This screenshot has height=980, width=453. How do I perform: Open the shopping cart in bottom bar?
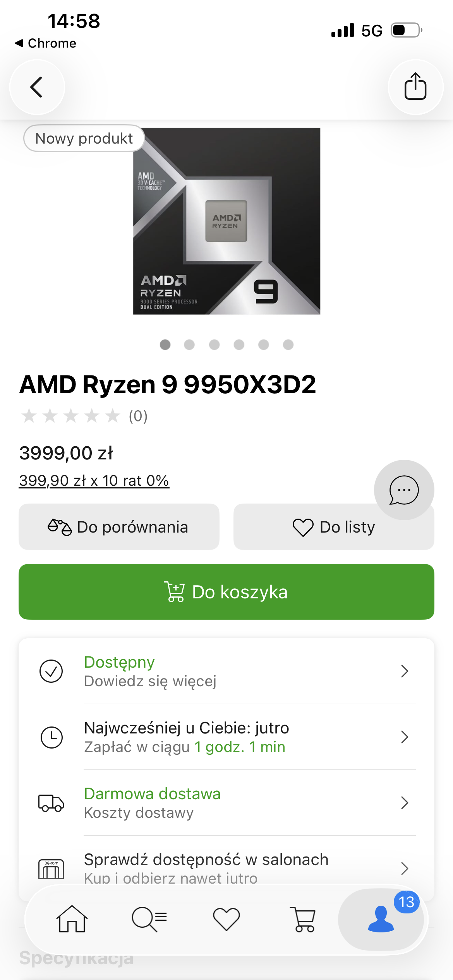(304, 919)
